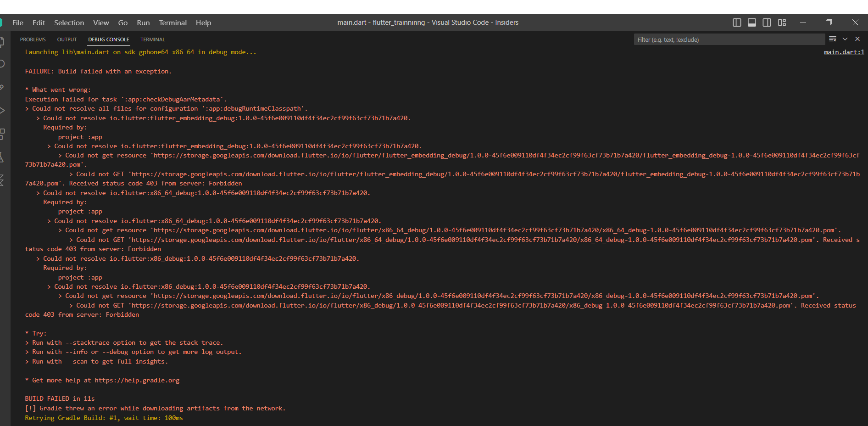
Task: Focus the debug console Filter field
Action: (729, 40)
